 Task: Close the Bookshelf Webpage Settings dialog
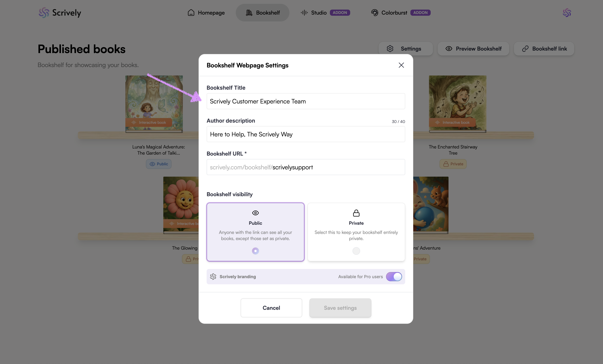401,65
